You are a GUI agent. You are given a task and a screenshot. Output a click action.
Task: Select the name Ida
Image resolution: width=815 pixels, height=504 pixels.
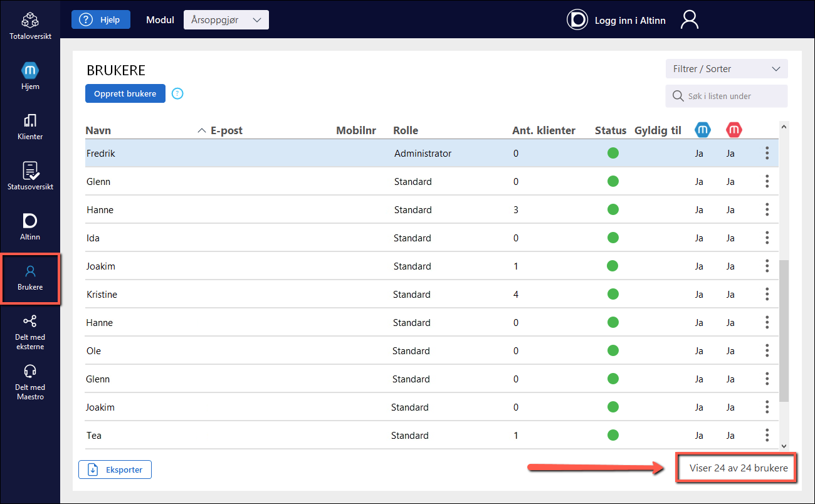click(x=93, y=238)
